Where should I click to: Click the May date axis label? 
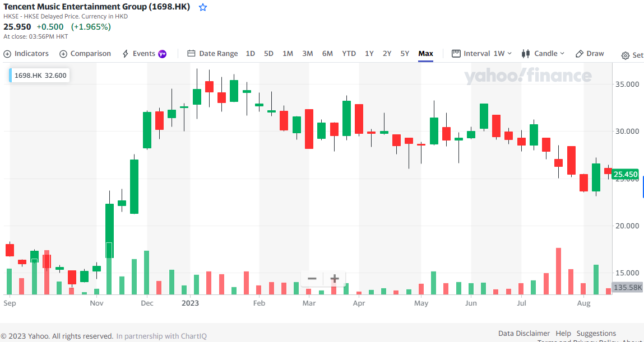pos(421,303)
